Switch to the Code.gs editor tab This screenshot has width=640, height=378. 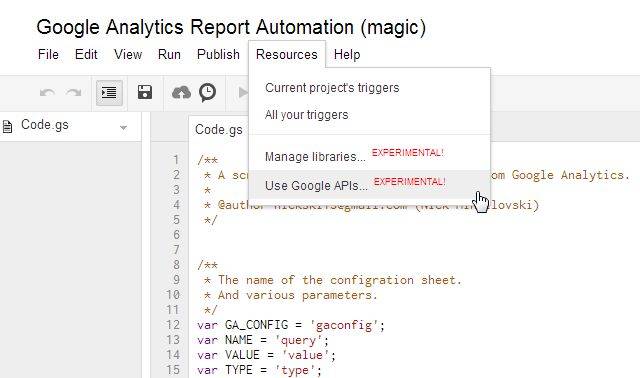[x=219, y=129]
